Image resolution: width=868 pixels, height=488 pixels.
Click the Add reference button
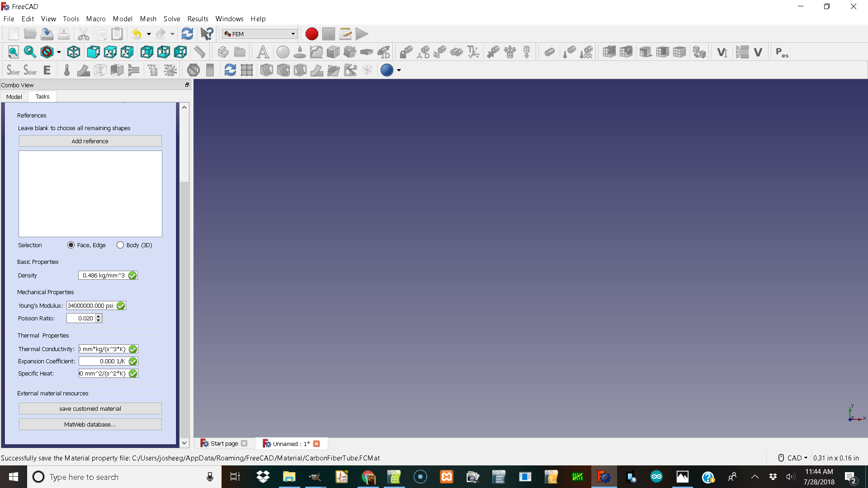pyautogui.click(x=90, y=141)
